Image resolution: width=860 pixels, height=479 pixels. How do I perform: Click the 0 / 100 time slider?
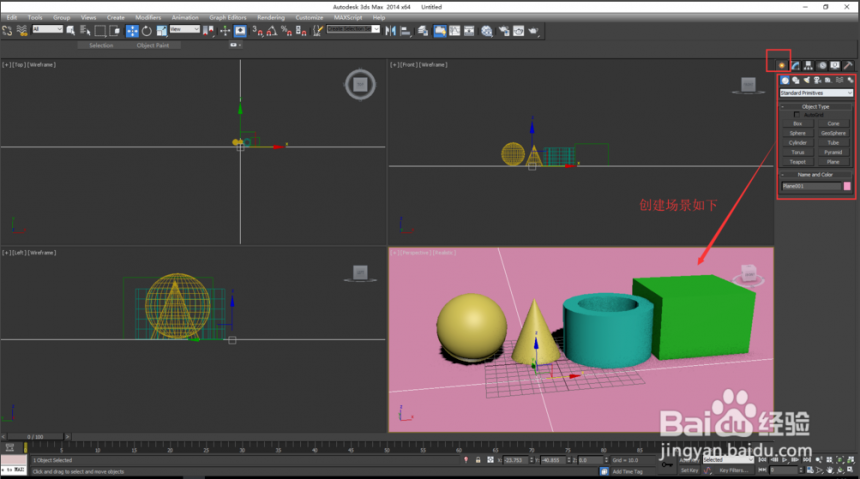[35, 437]
